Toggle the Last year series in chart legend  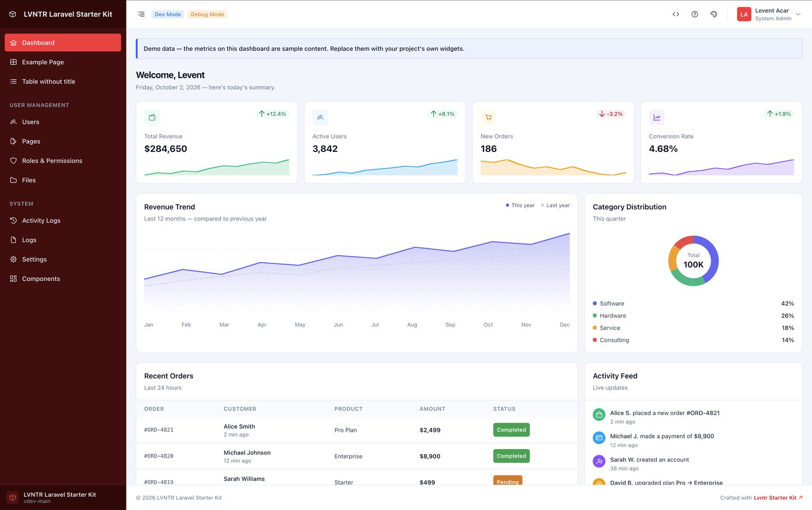(x=555, y=205)
